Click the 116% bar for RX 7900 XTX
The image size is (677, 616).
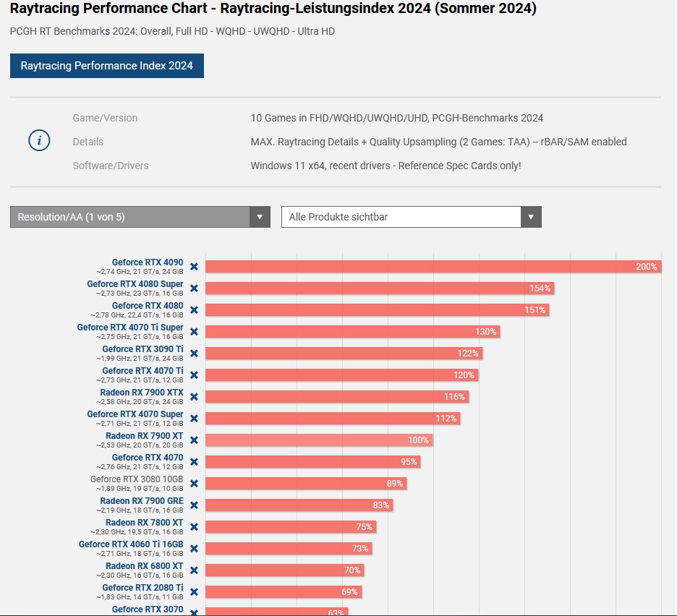(x=337, y=397)
